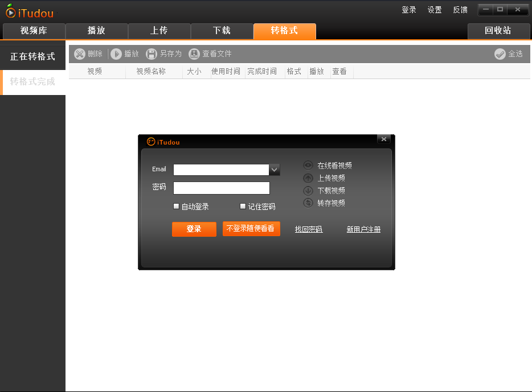The image size is (532, 392).
Task: Click browse without login (不登录随便看看) button
Action: [251, 229]
